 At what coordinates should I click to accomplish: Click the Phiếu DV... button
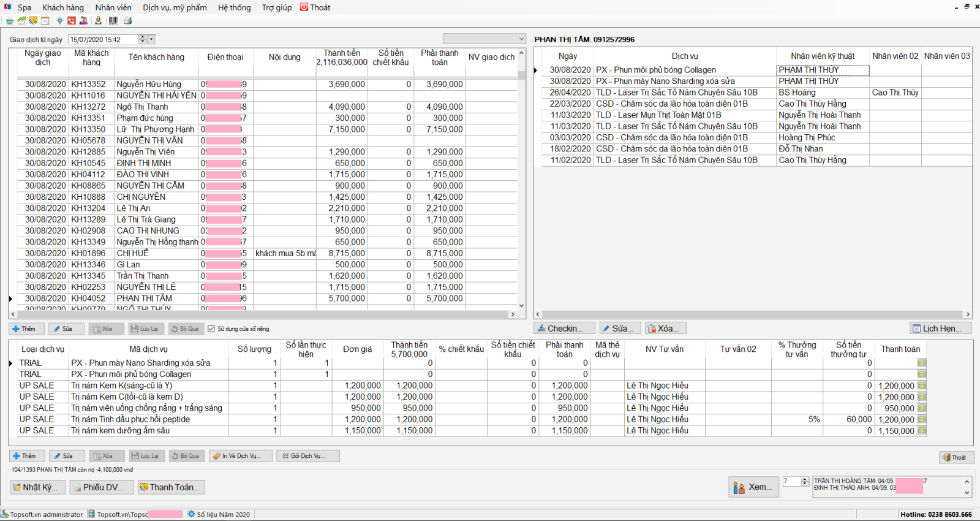coord(102,487)
